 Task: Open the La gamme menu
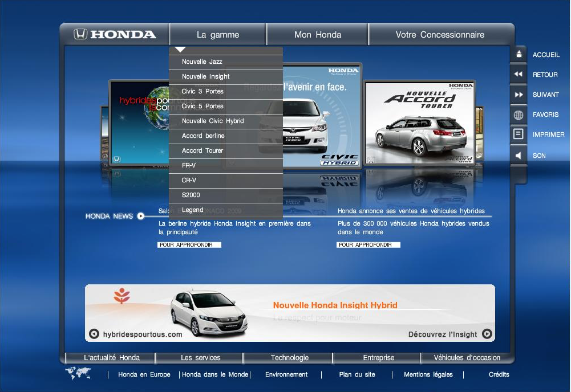218,35
